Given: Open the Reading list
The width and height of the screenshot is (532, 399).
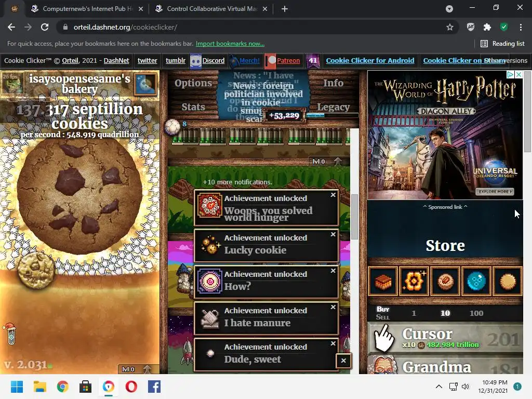Looking at the screenshot, I should tap(502, 44).
